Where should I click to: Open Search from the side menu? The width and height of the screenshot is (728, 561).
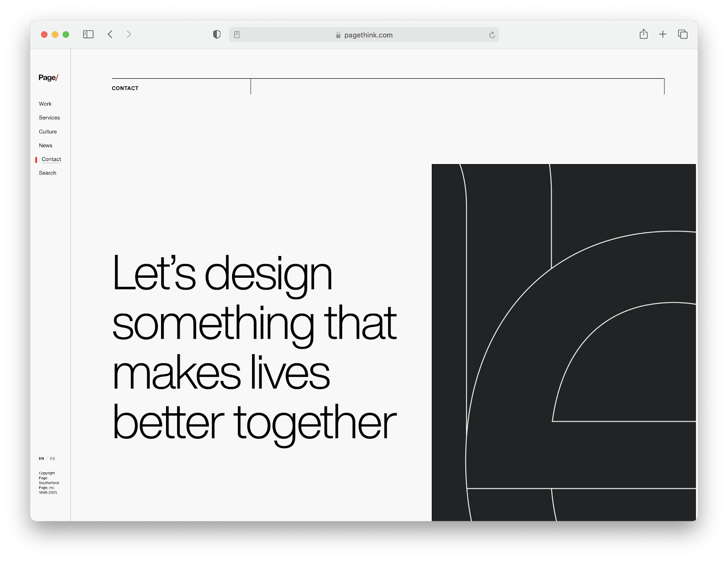(x=47, y=173)
